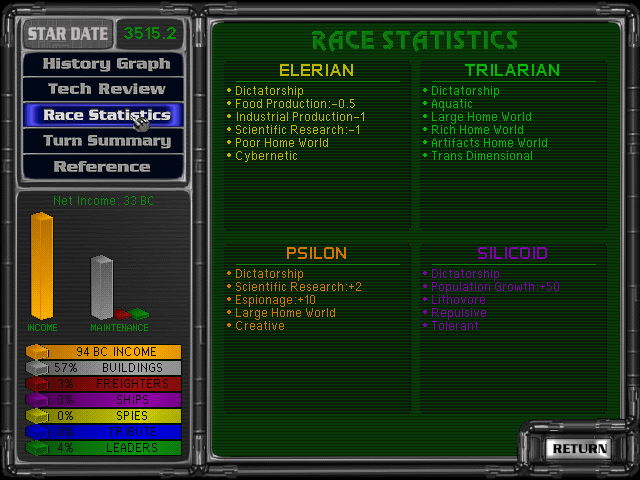Screen dimensions: 640x480
Task: Click the MAINTENANCE chart label
Action: [119, 328]
